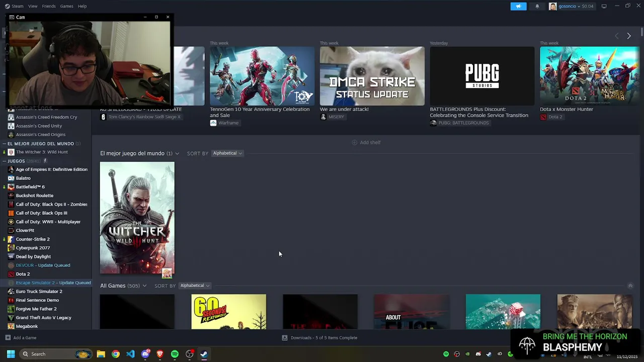Open the PUBG Studios news thumbnail
Screen dimensions: 644x362
(482, 76)
